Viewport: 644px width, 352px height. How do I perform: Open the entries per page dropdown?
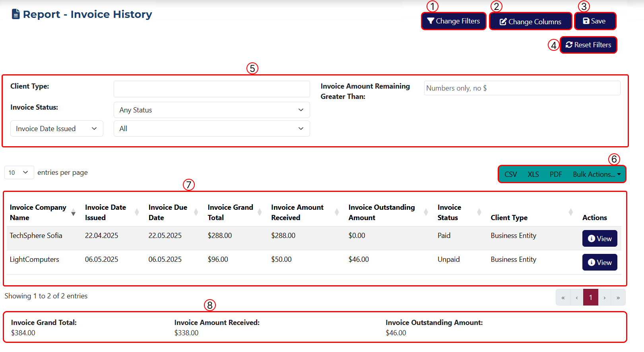pos(19,172)
